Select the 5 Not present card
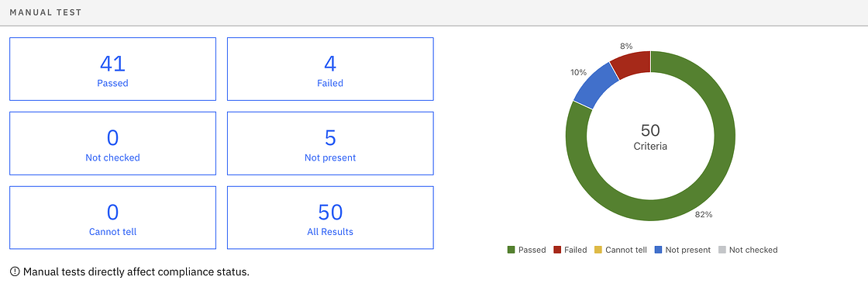868x287 pixels. click(330, 143)
